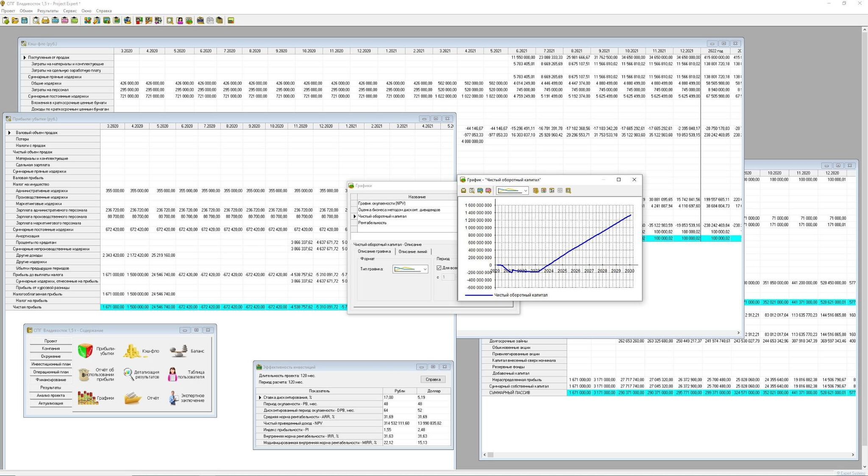The height and width of the screenshot is (476, 868).
Task: Click the ROI toolbar icon
Action: (200, 20)
